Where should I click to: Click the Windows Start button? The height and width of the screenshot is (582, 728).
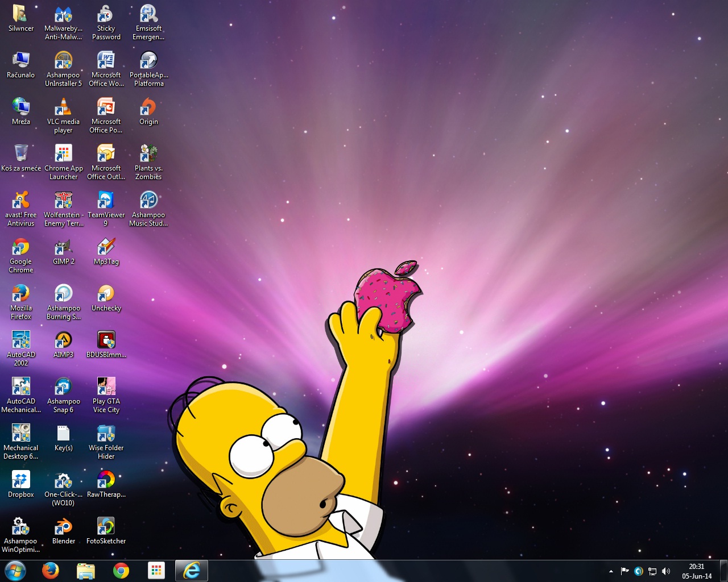[x=15, y=571]
